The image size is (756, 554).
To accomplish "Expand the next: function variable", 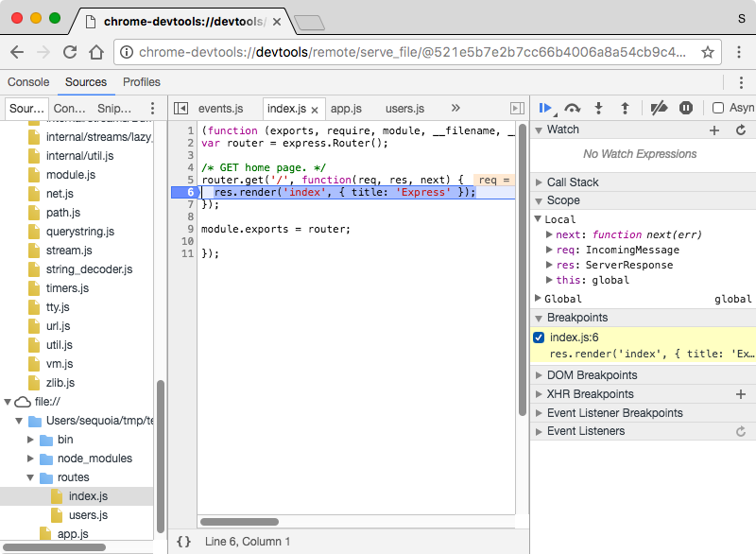I will click(x=549, y=234).
